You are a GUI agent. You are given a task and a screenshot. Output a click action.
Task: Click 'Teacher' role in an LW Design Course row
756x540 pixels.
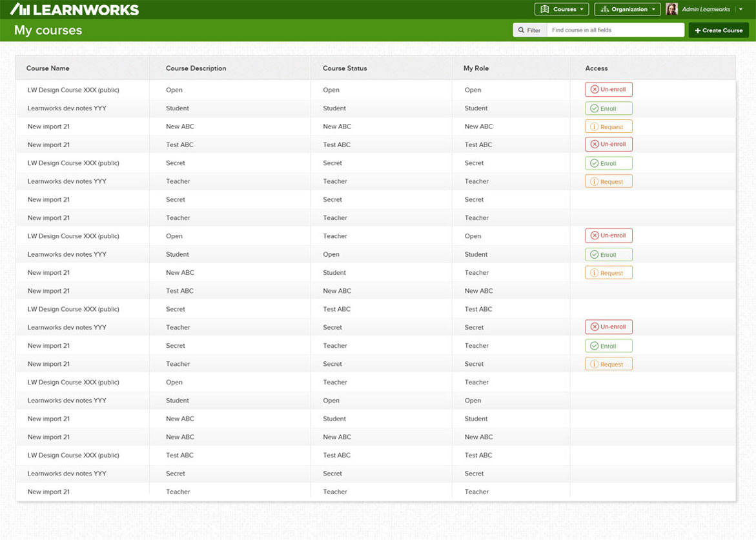pyautogui.click(x=476, y=382)
